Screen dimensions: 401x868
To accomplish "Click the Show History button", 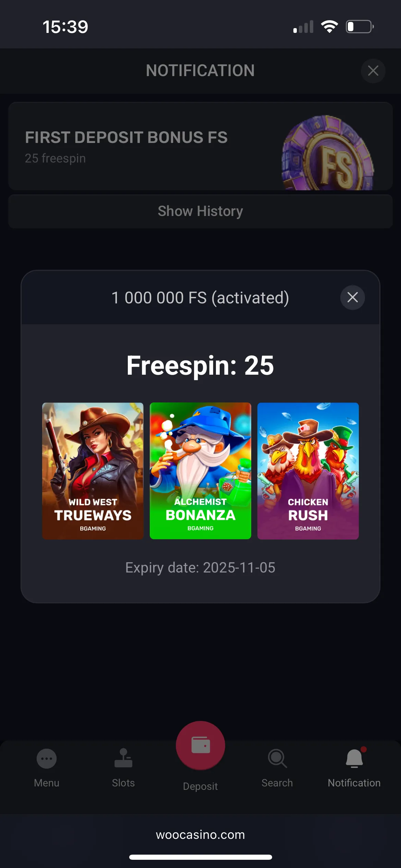I will 200,211.
